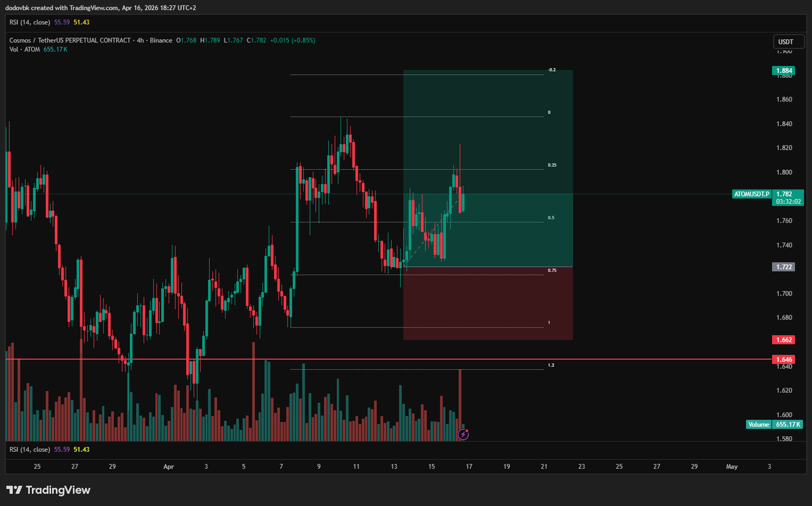Click date 21 on the time axis
Screen dimensions: 812x506
[543, 467]
